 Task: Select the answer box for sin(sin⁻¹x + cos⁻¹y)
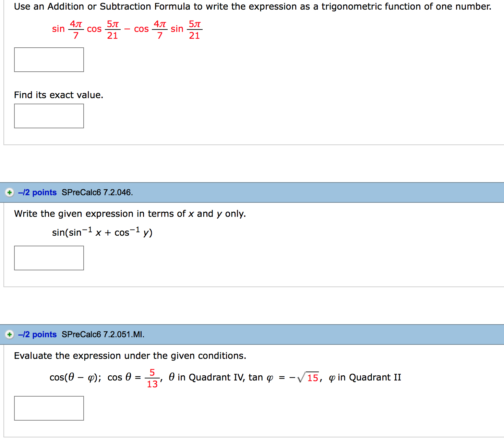pyautogui.click(x=49, y=258)
